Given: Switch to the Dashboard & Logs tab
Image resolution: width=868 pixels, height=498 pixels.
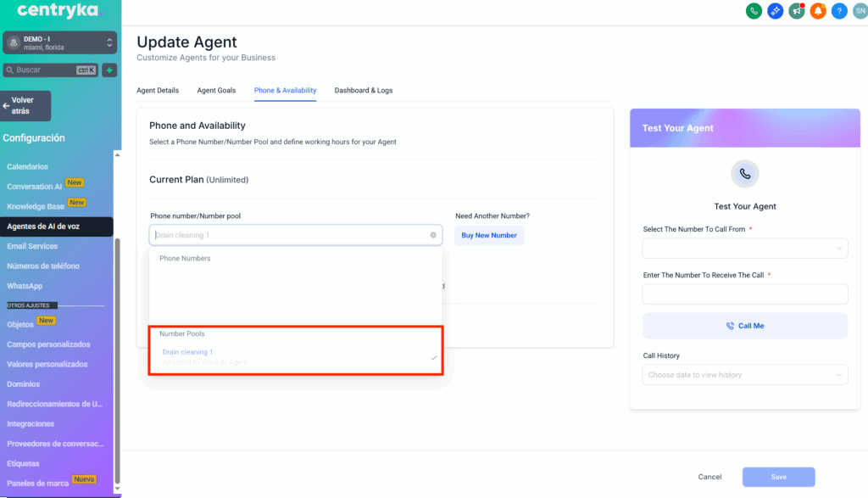Looking at the screenshot, I should [x=363, y=90].
